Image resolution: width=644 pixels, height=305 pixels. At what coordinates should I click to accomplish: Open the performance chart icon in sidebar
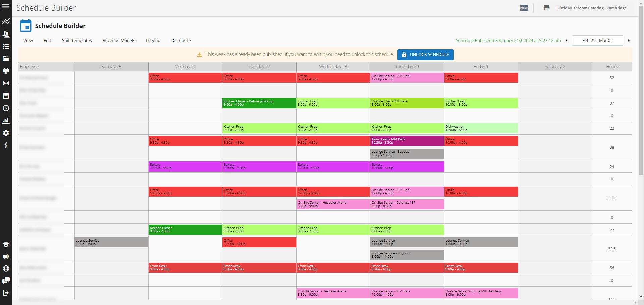6,21
